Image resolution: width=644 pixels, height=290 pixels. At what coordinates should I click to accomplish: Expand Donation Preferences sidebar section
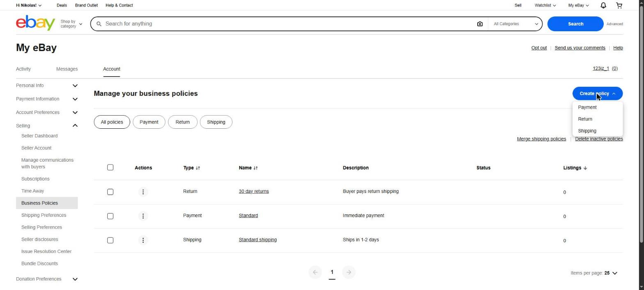47,279
